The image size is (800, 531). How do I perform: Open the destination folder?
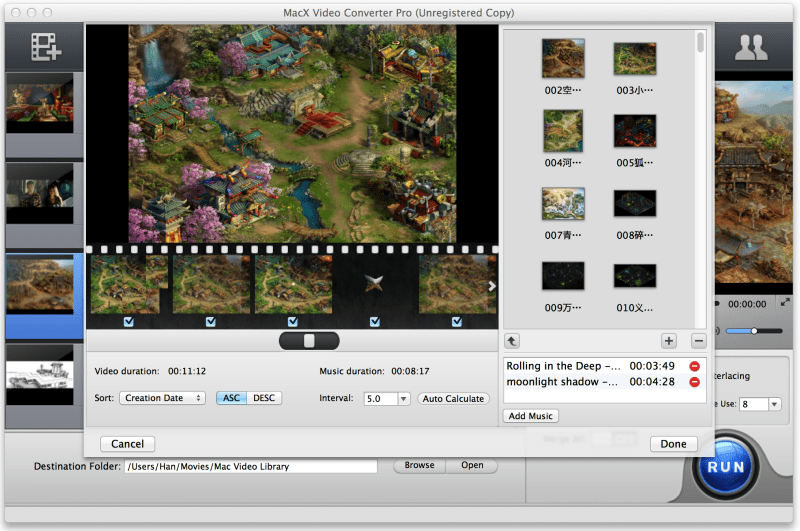[472, 465]
